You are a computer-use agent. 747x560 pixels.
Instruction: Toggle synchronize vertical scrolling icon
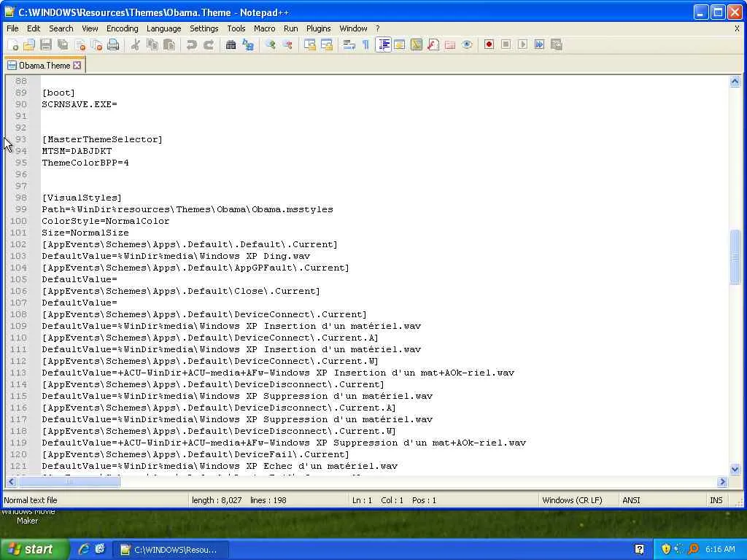(x=309, y=44)
